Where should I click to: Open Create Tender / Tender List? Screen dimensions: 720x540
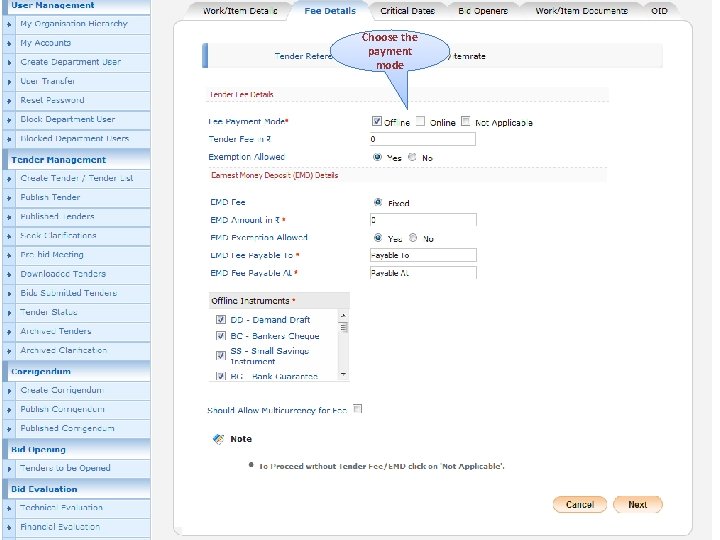(77, 178)
